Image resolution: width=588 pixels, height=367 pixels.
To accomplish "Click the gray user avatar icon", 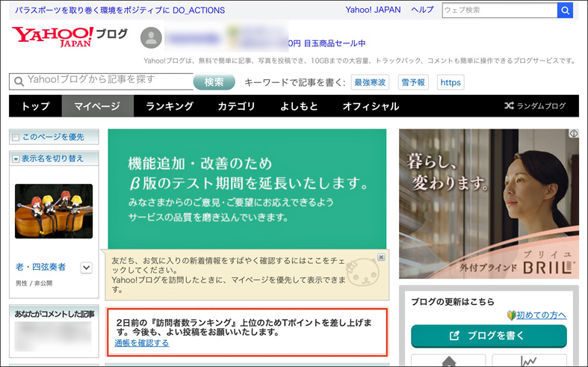I will 151,37.
